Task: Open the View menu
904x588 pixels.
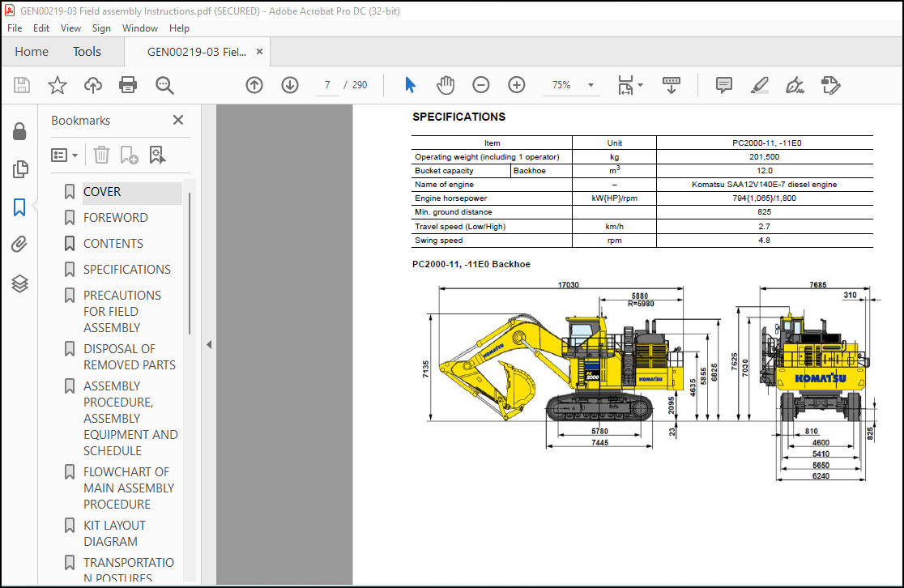Action: 70,28
